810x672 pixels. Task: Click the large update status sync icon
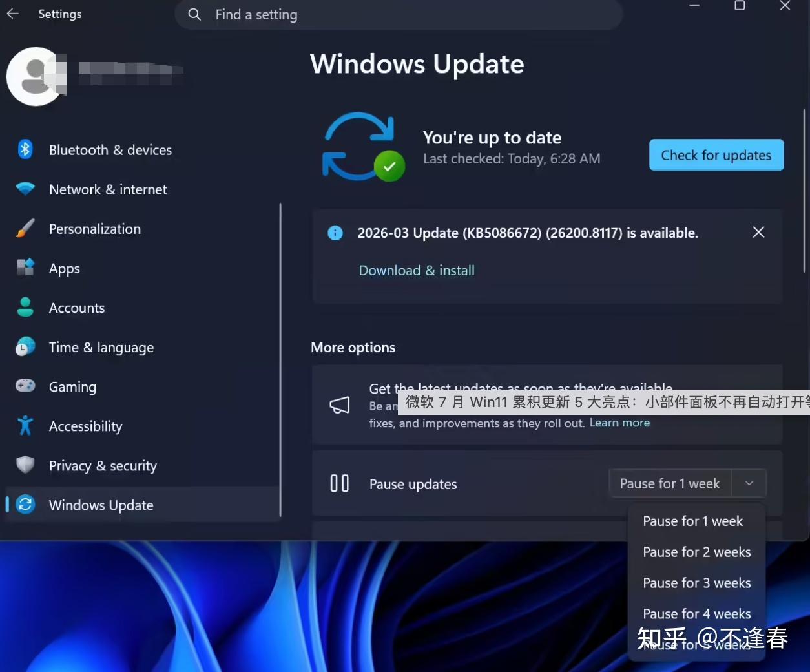(x=363, y=147)
